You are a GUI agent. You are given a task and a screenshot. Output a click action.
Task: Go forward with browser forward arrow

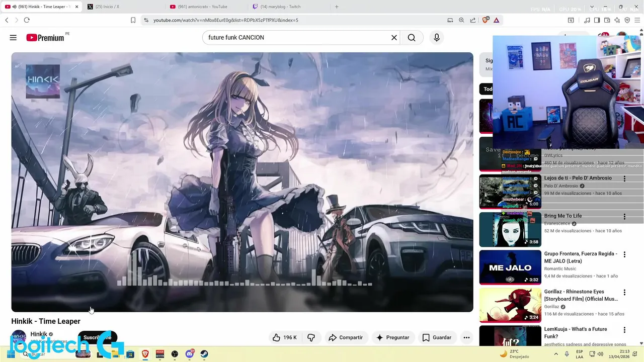click(x=17, y=20)
